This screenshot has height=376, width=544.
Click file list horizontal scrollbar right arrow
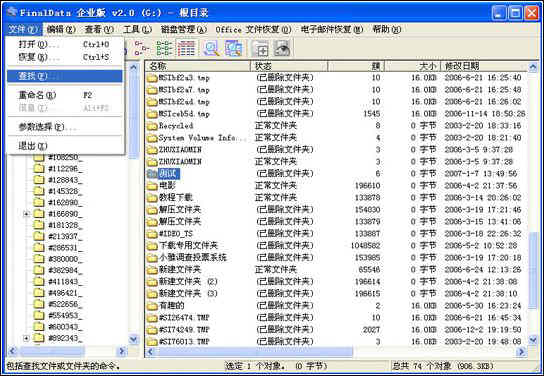521,352
